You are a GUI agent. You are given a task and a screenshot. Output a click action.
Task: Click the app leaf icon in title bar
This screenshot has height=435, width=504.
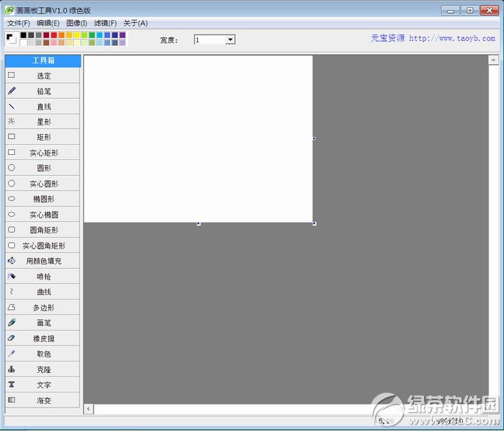click(9, 10)
